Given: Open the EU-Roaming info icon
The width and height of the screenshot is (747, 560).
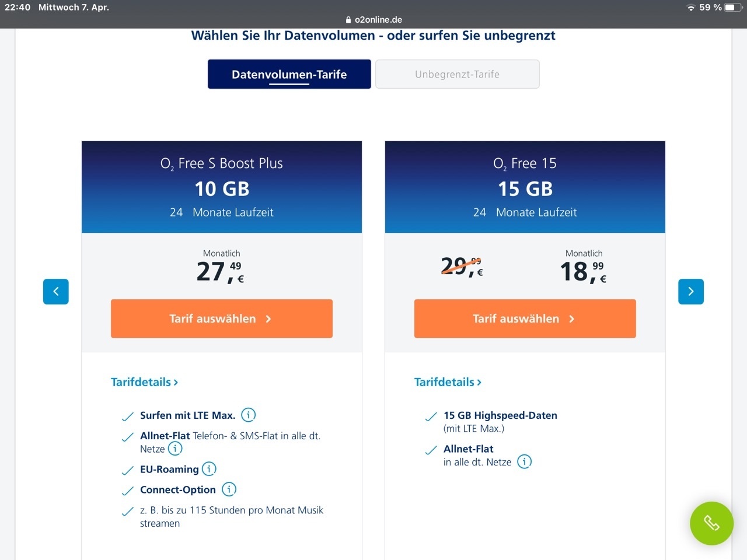Looking at the screenshot, I should point(209,469).
